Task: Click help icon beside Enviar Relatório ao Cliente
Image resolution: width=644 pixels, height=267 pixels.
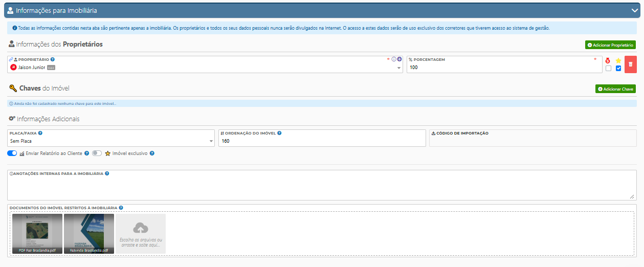Action: [87, 153]
